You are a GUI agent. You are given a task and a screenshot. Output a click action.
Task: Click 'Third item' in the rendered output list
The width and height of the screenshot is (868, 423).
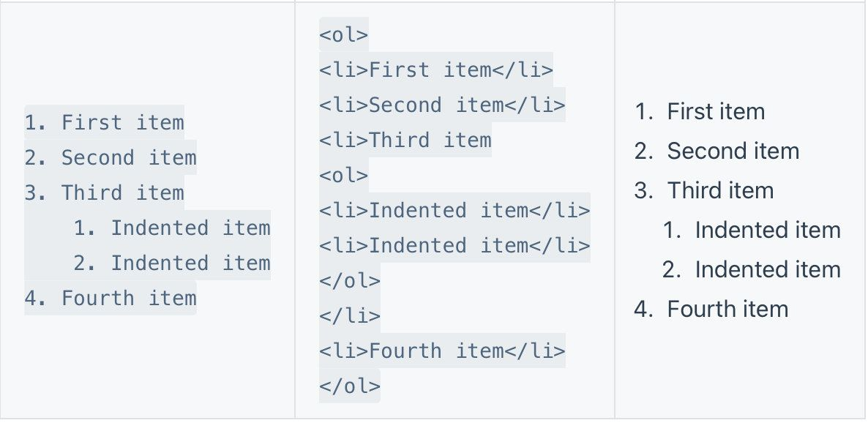click(719, 191)
